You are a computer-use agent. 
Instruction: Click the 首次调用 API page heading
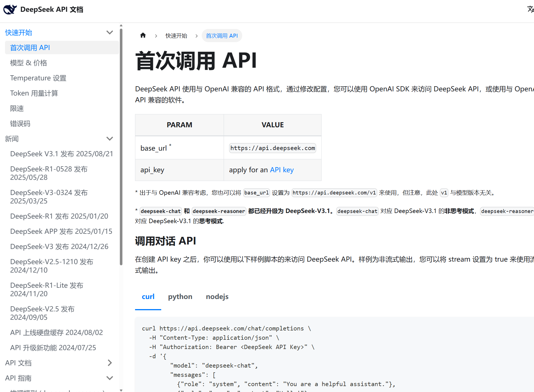click(x=196, y=60)
